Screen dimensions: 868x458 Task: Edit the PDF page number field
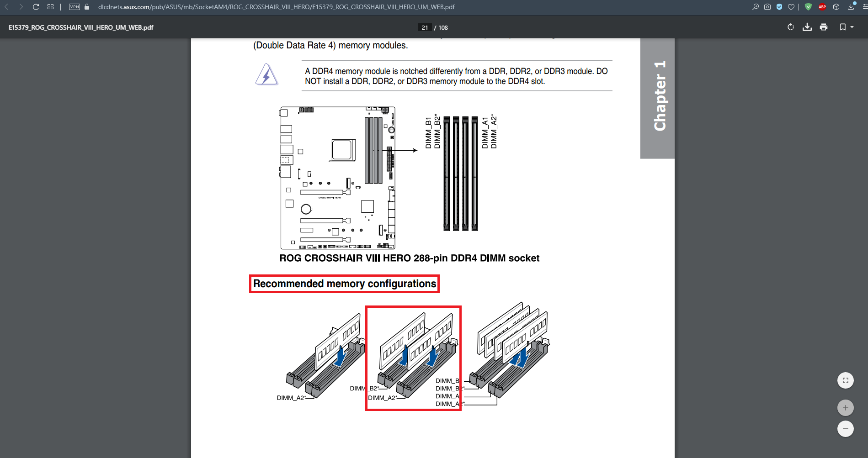coord(425,27)
